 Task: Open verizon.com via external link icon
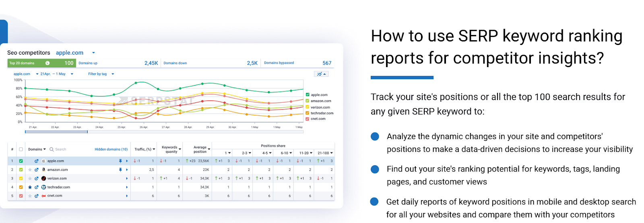click(x=36, y=178)
